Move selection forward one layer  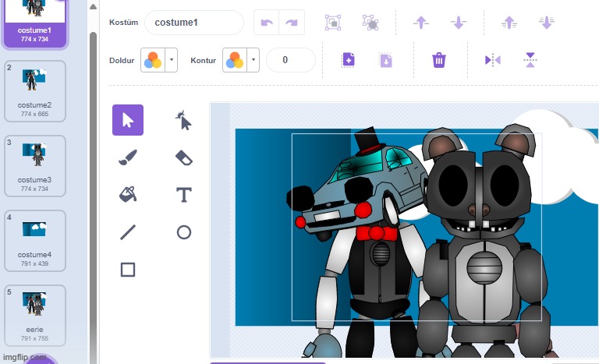[x=421, y=23]
